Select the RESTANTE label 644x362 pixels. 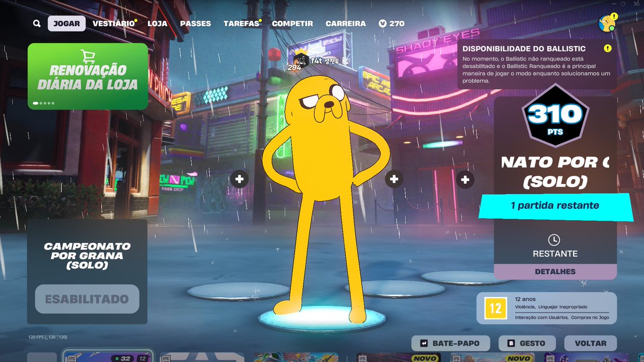click(x=555, y=254)
